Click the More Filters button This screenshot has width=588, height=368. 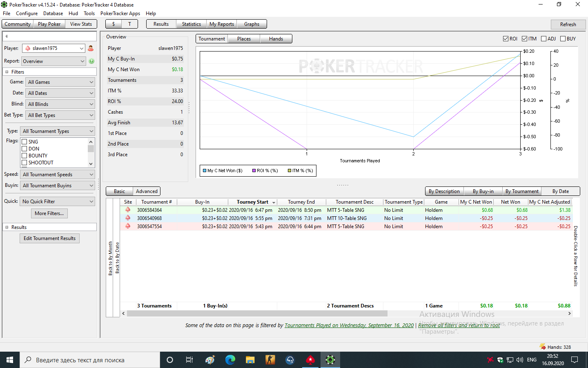tap(49, 213)
